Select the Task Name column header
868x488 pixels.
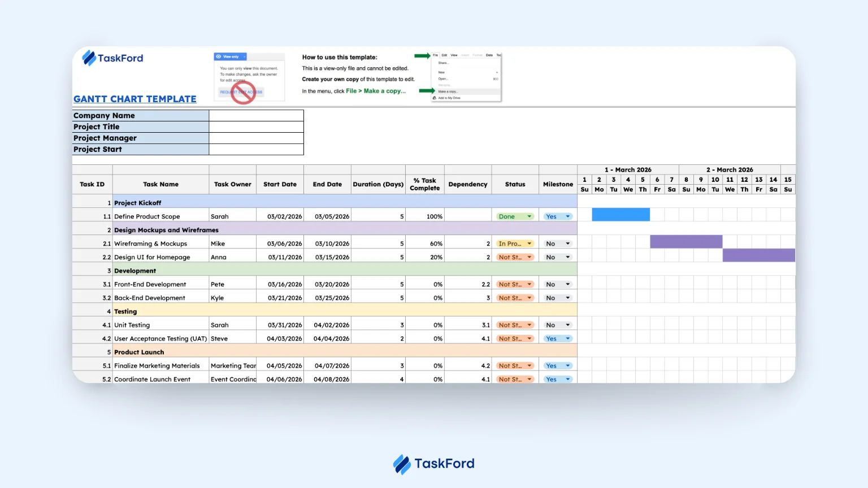(160, 185)
